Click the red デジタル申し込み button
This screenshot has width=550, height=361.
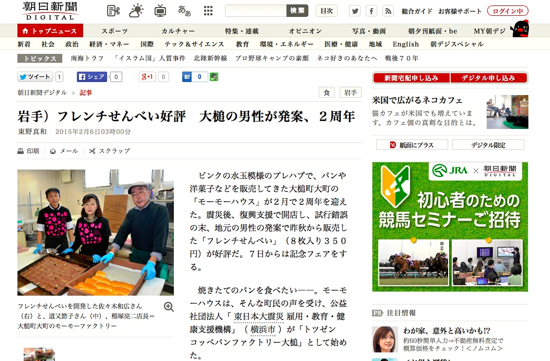click(x=489, y=78)
